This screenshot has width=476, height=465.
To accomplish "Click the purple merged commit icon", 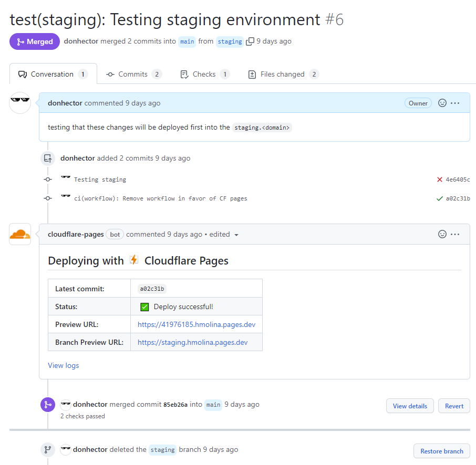I will 48,405.
